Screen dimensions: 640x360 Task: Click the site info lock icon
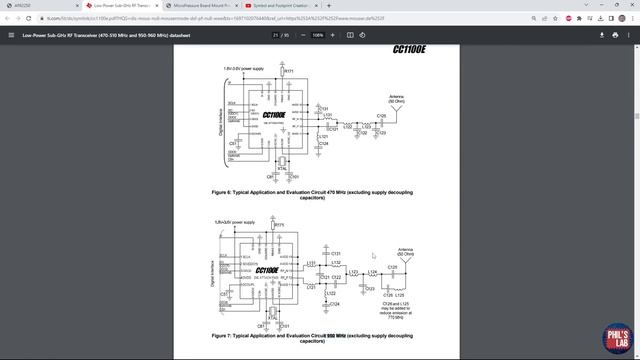(42, 18)
